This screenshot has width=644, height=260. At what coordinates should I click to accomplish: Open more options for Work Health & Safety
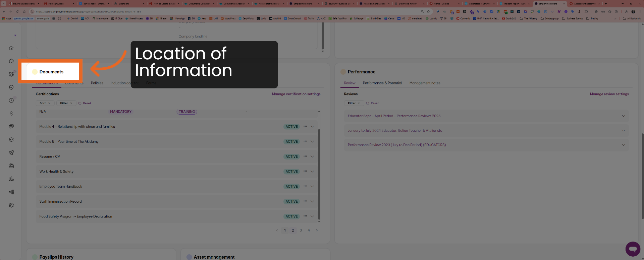pyautogui.click(x=305, y=171)
